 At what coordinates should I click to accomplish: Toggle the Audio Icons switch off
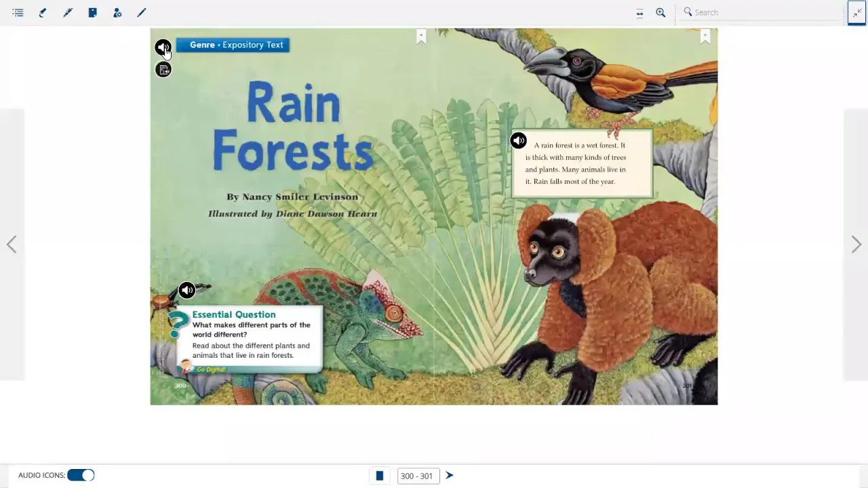pos(81,474)
